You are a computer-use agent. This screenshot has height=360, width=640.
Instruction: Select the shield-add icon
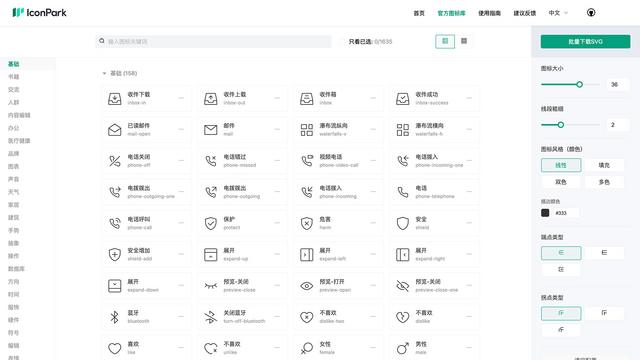115,255
